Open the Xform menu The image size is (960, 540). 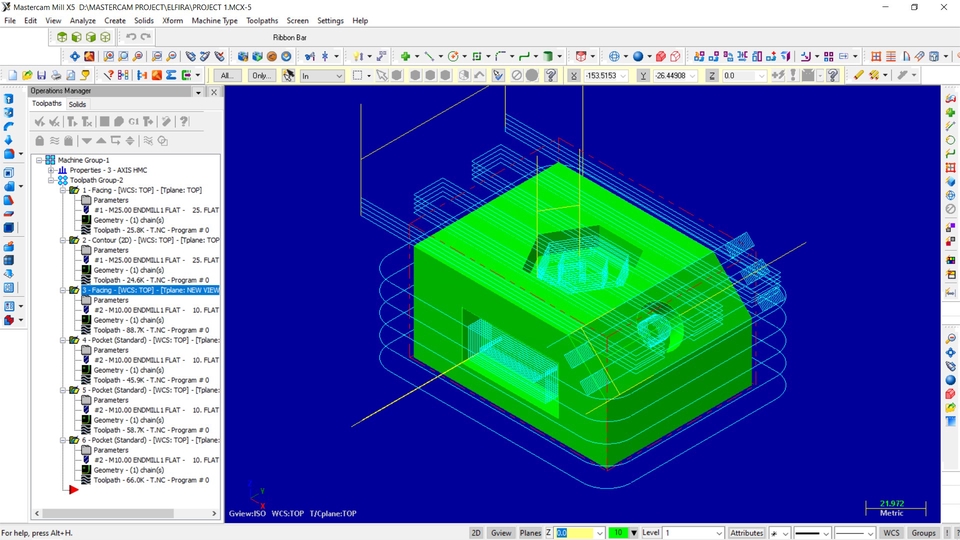pyautogui.click(x=173, y=20)
